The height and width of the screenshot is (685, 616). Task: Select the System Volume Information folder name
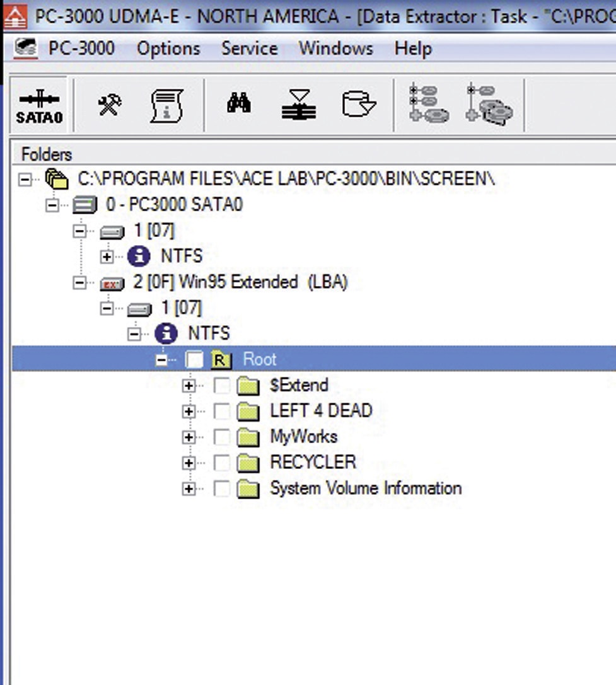(x=366, y=488)
